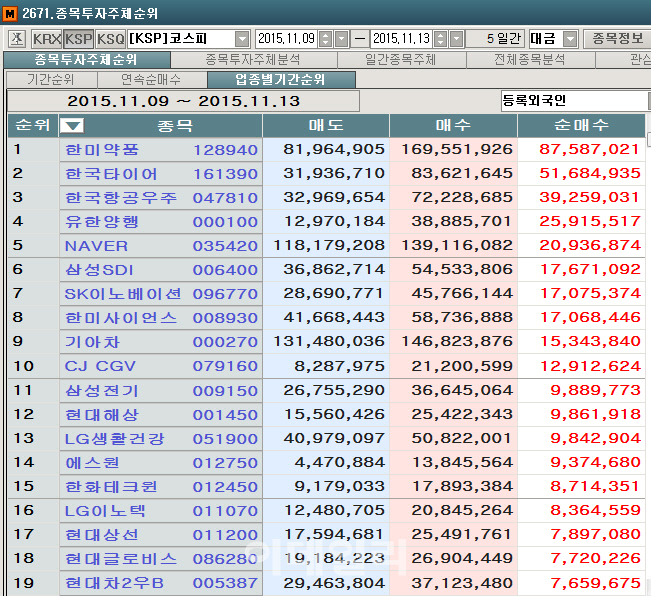Open the start date calendar dropdown
Image resolution: width=651 pixels, height=596 pixels.
(x=342, y=39)
